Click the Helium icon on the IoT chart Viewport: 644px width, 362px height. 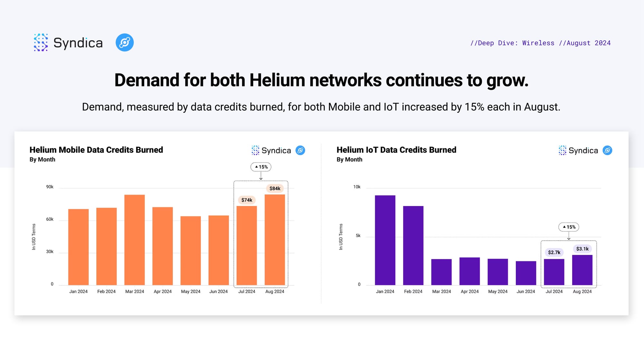tap(608, 150)
